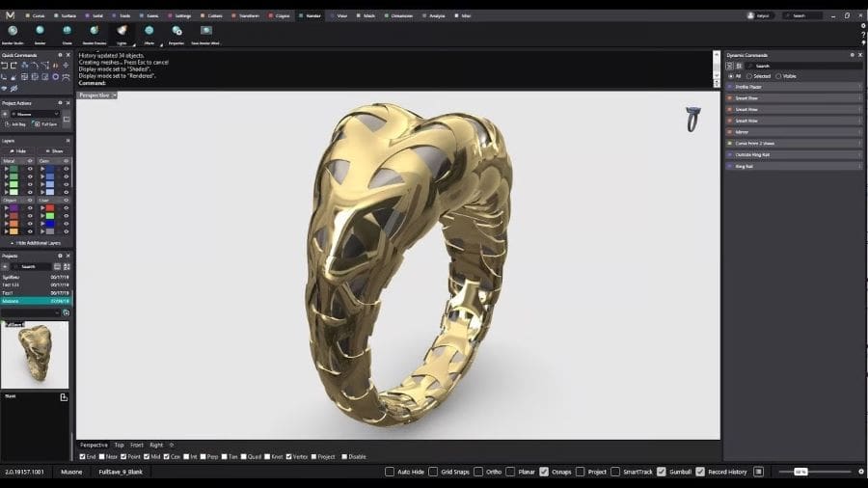Screen dimensions: 868x488
Task: Click the Quick Commands panel settings gear
Action: tap(61, 55)
